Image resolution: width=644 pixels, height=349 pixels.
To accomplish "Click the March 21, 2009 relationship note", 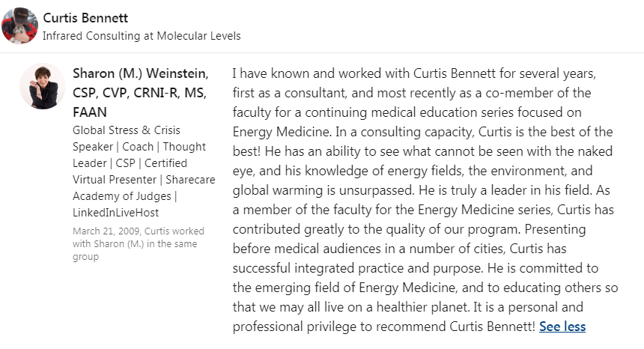I will (x=139, y=244).
